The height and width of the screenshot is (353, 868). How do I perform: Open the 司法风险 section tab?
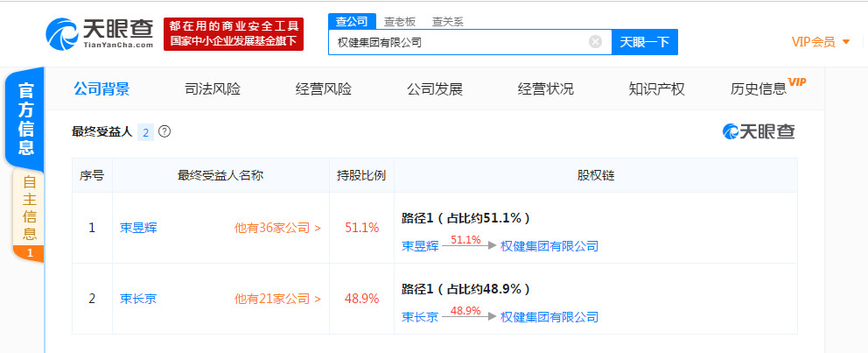pyautogui.click(x=213, y=89)
